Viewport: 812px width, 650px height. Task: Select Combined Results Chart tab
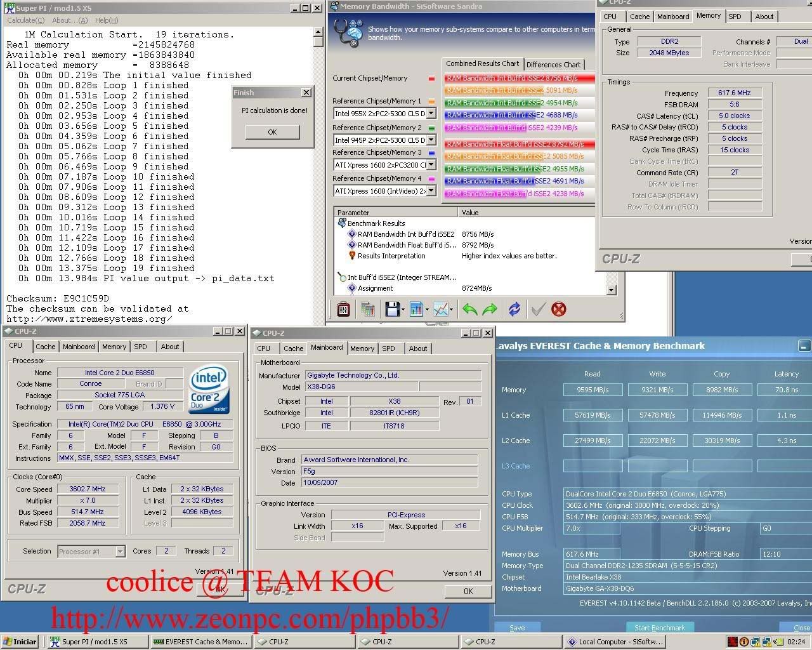pos(482,63)
